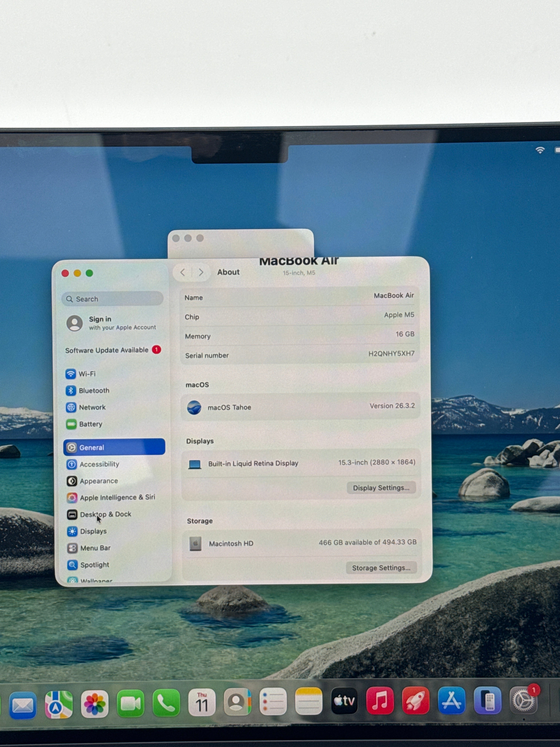Viewport: 560px width, 747px height.
Task: Open Software Update Available notice
Action: pyautogui.click(x=113, y=350)
